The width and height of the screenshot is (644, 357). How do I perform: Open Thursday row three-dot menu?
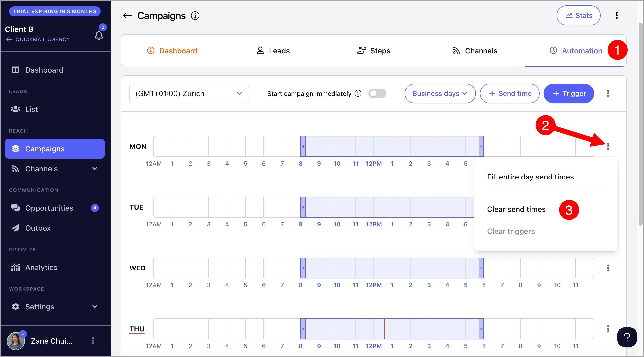(x=608, y=329)
